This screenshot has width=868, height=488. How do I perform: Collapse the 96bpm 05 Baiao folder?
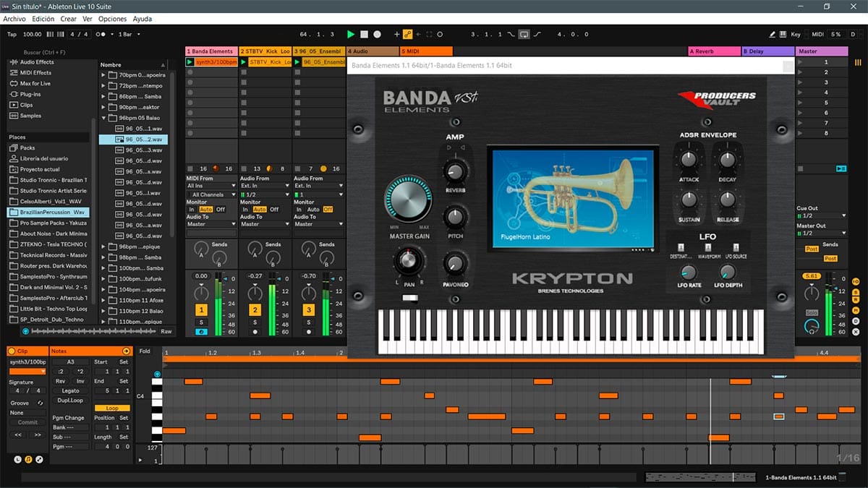pyautogui.click(x=104, y=118)
